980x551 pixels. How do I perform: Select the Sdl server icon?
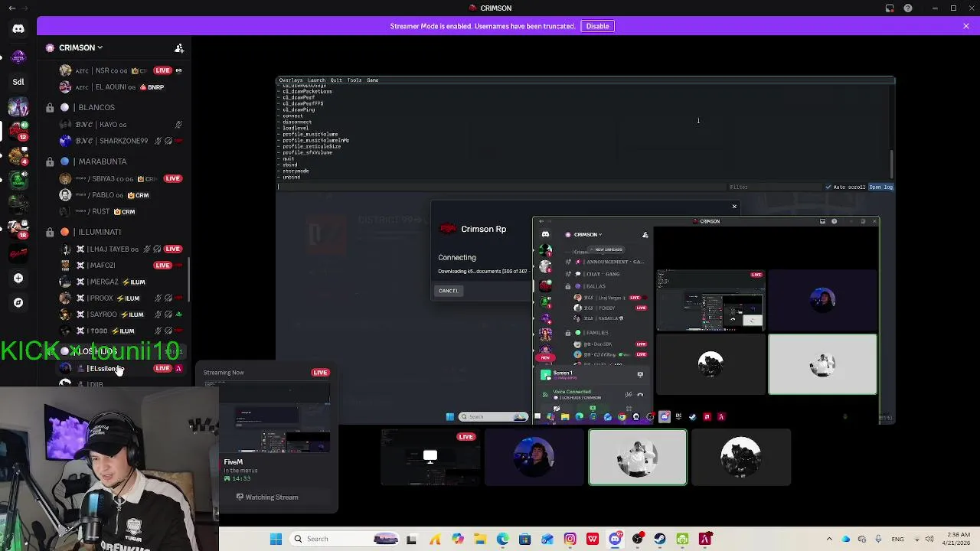click(18, 82)
